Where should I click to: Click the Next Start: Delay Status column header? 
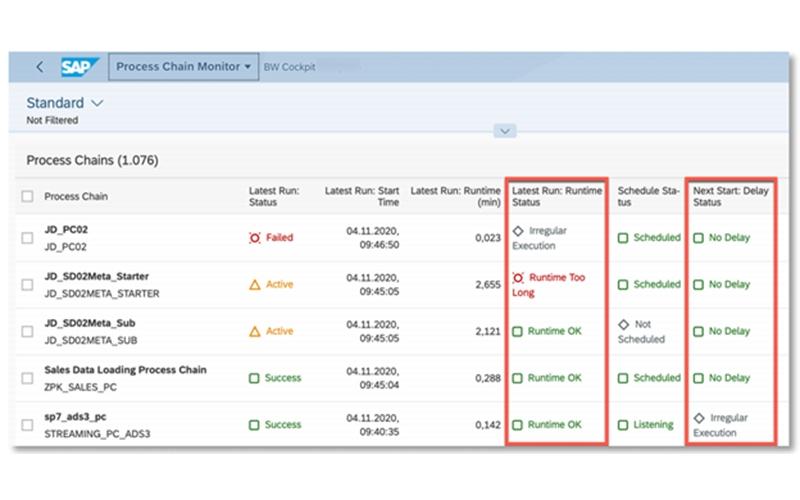[731, 196]
